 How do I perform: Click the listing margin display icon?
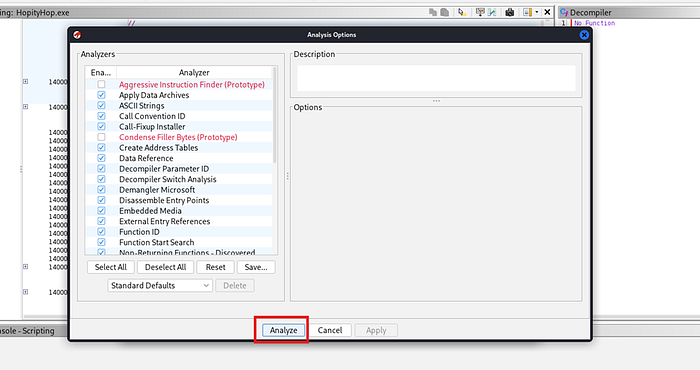click(528, 12)
